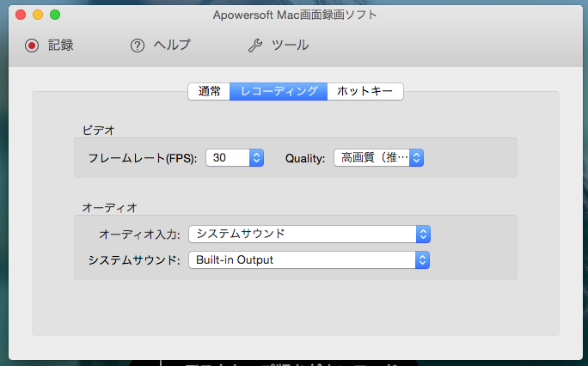Click the ヘルプ toolbar label

click(x=172, y=46)
